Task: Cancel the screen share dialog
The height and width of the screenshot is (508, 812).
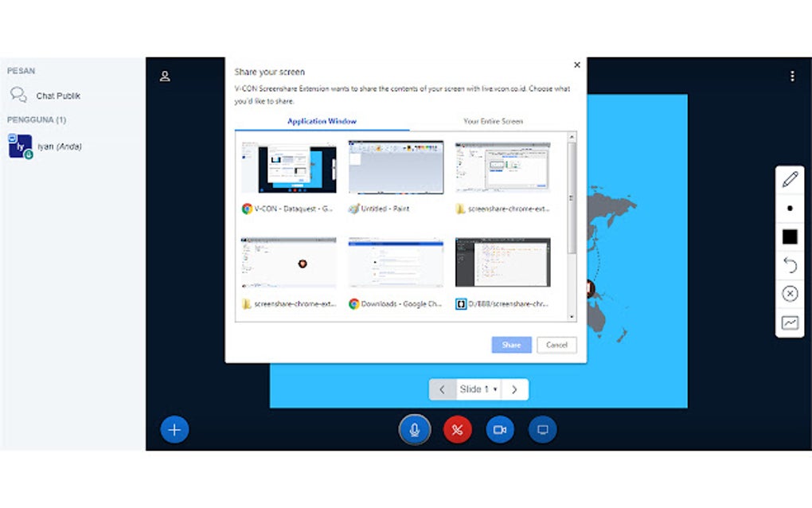Action: click(556, 345)
